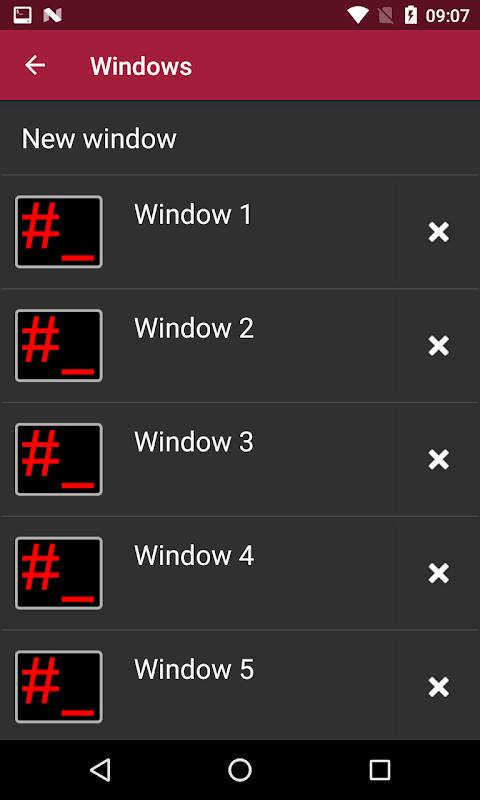
Task: Select the Window 1 label
Action: [193, 214]
